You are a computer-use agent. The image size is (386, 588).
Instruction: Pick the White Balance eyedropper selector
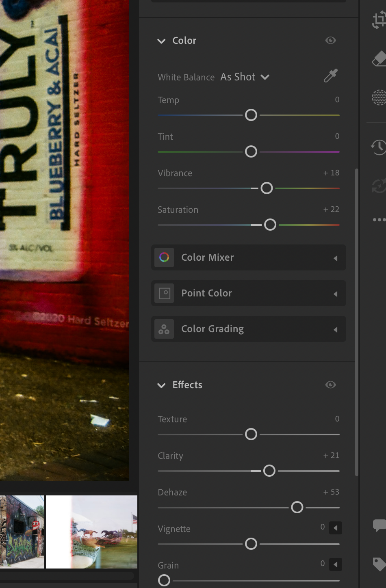[x=330, y=76]
